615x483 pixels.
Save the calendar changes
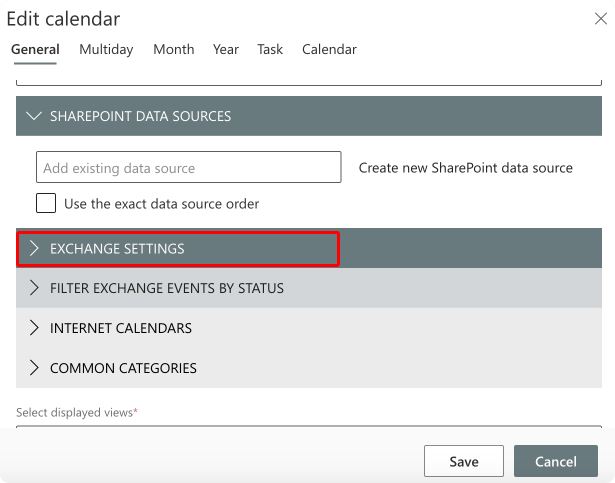(x=464, y=461)
